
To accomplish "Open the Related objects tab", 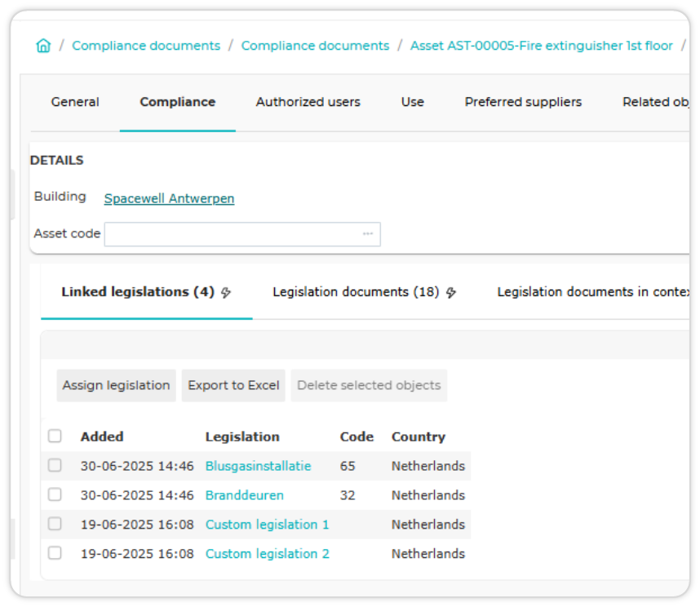I will pyautogui.click(x=656, y=102).
